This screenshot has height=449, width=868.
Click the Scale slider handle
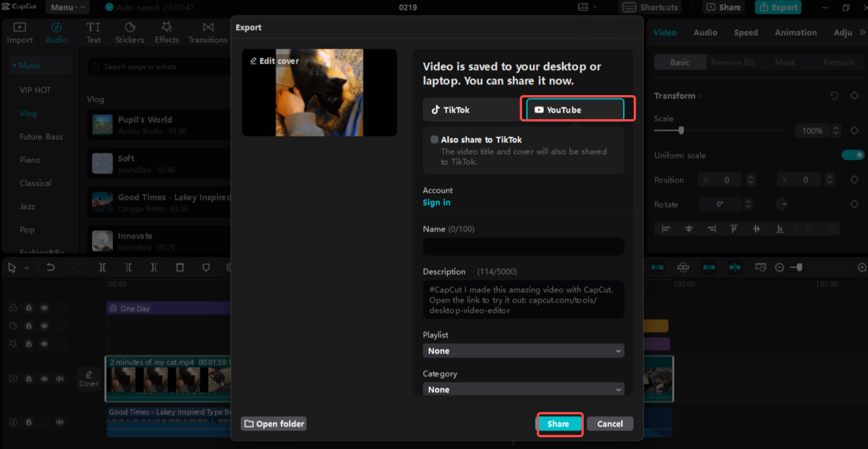pos(681,130)
